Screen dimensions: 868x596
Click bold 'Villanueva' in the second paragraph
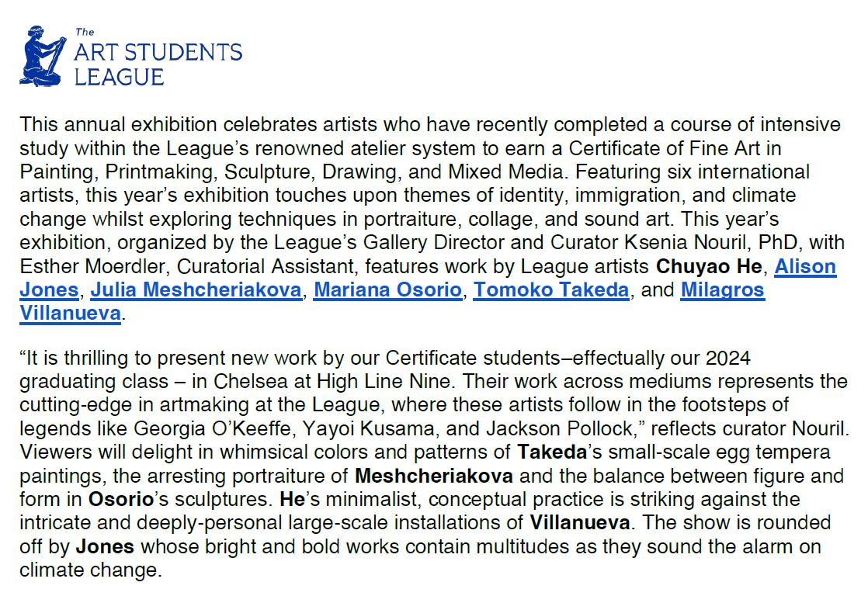point(580,522)
